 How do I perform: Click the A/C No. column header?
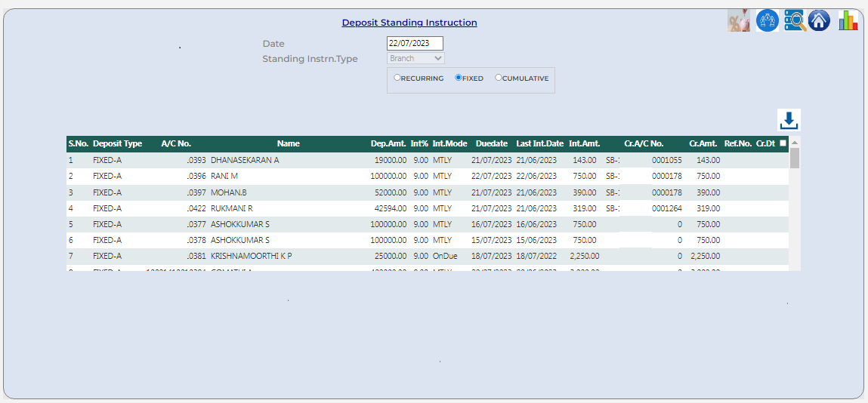pos(176,143)
